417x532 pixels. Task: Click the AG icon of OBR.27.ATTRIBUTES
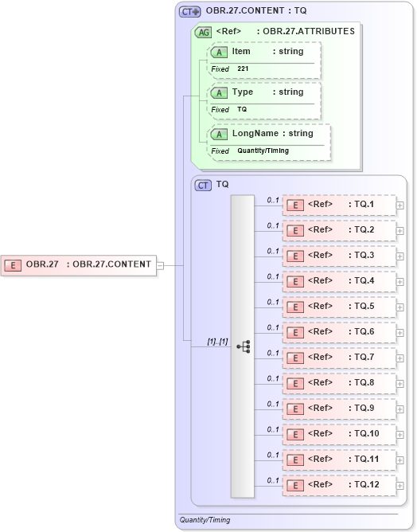coord(203,32)
